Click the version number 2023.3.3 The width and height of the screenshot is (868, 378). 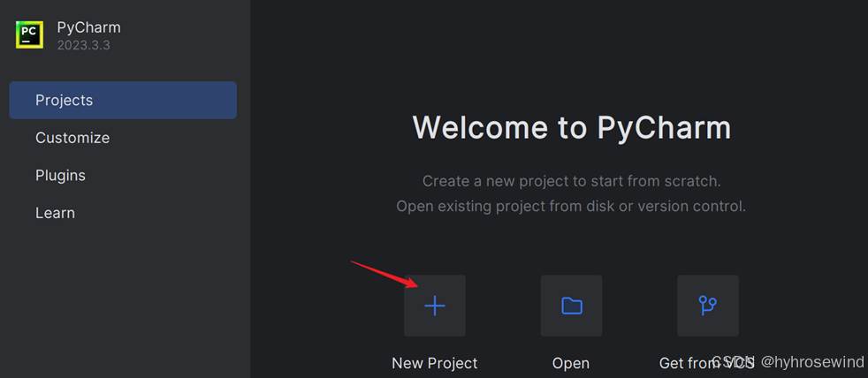pyautogui.click(x=84, y=45)
